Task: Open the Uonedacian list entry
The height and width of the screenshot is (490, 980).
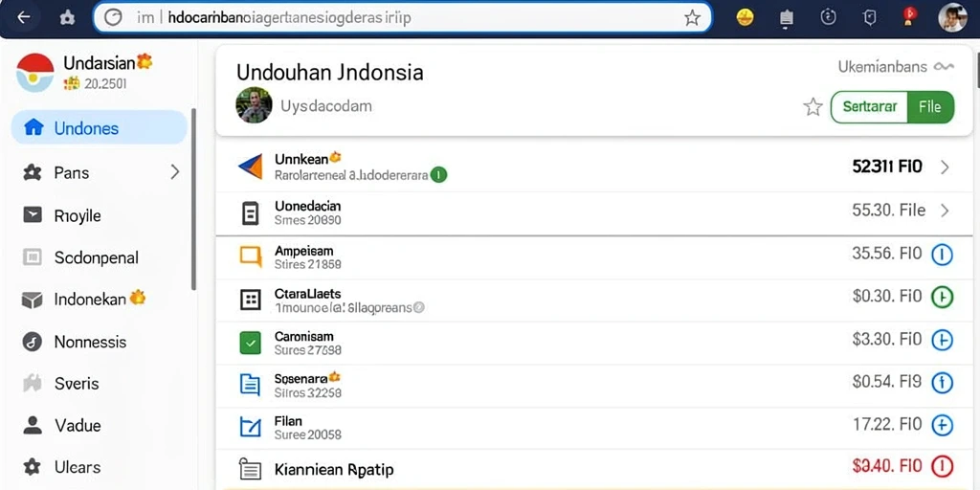Action: 594,213
